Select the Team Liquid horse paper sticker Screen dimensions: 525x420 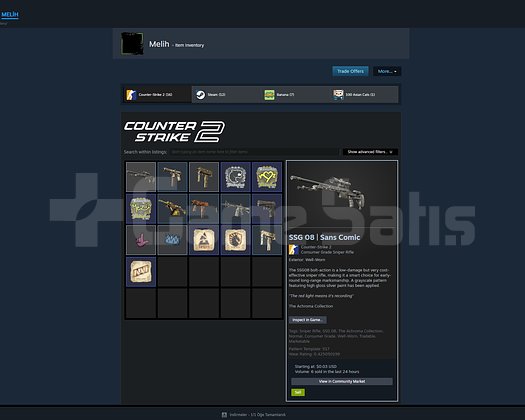pyautogui.click(x=235, y=240)
